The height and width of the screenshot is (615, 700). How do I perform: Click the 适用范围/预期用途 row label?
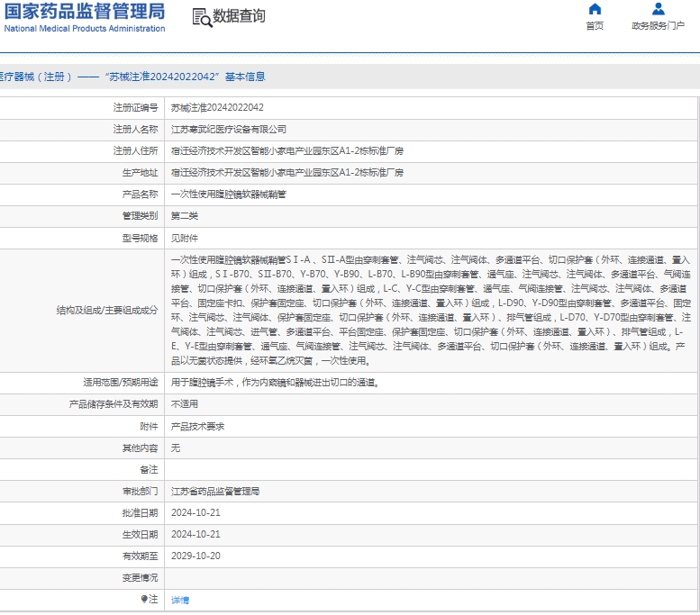pos(121,383)
